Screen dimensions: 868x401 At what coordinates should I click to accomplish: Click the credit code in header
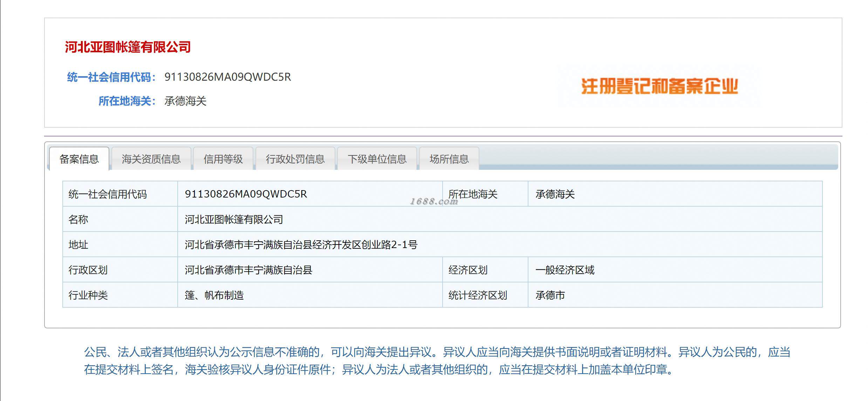click(x=228, y=77)
